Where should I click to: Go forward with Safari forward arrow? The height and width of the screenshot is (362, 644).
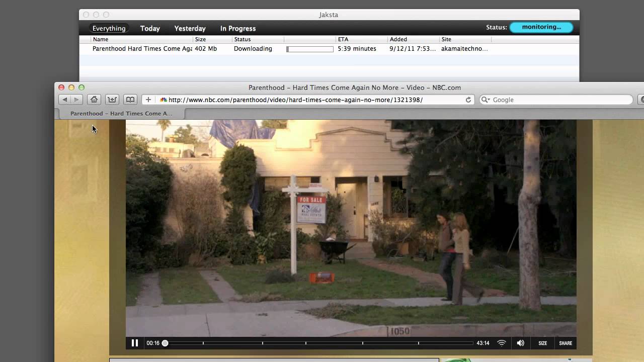coord(76,100)
